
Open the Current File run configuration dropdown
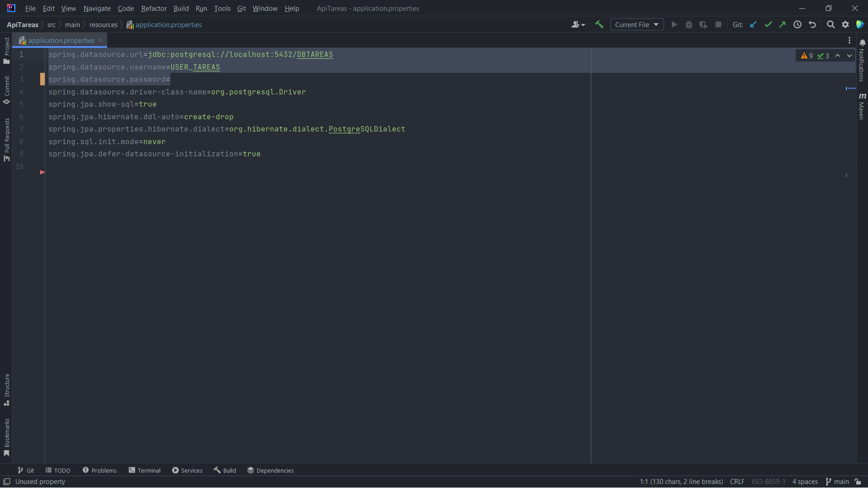637,24
